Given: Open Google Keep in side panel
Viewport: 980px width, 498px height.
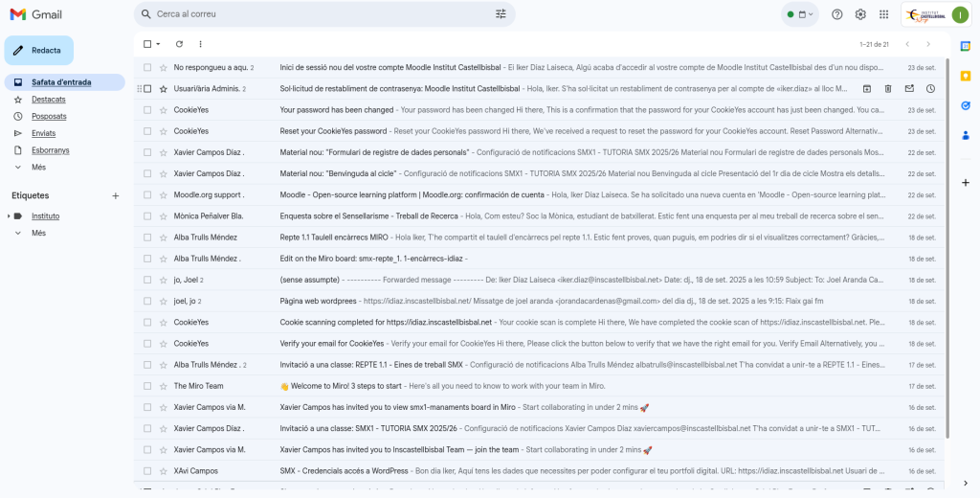Looking at the screenshot, I should (966, 77).
